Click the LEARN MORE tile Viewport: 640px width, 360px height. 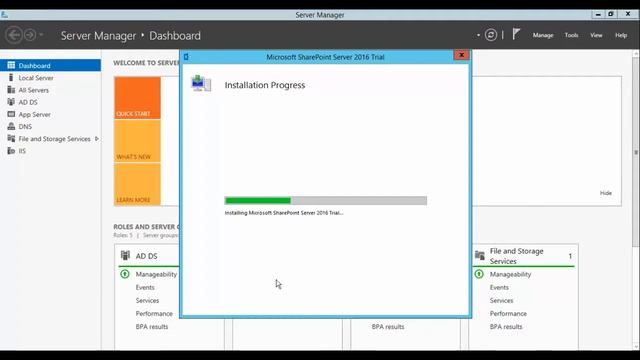(x=138, y=184)
